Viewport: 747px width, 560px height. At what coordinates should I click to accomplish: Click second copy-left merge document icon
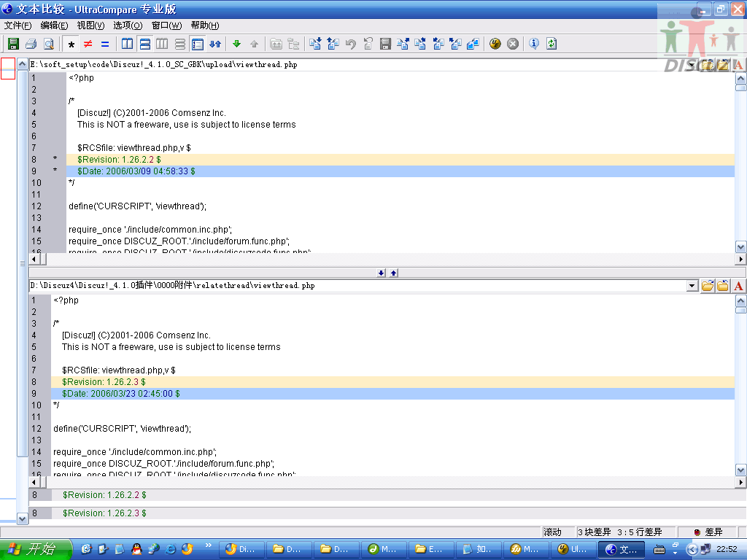coord(455,44)
